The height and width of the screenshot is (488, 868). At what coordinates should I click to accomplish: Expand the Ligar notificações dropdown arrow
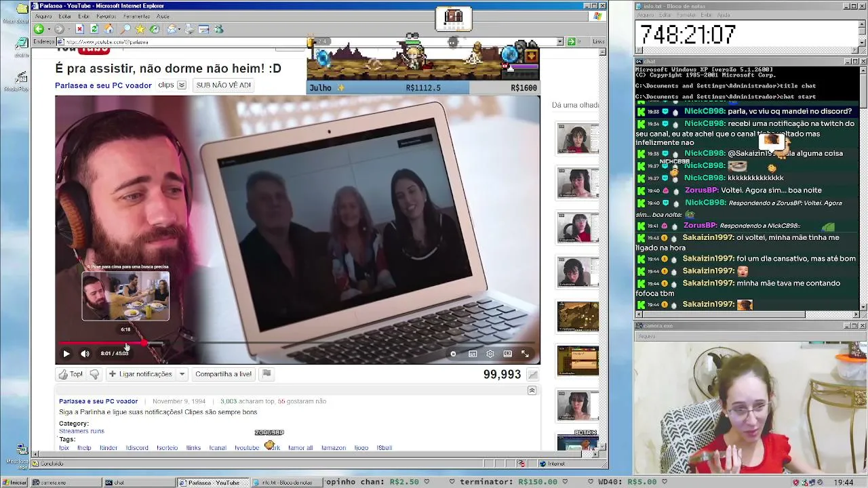pos(182,374)
